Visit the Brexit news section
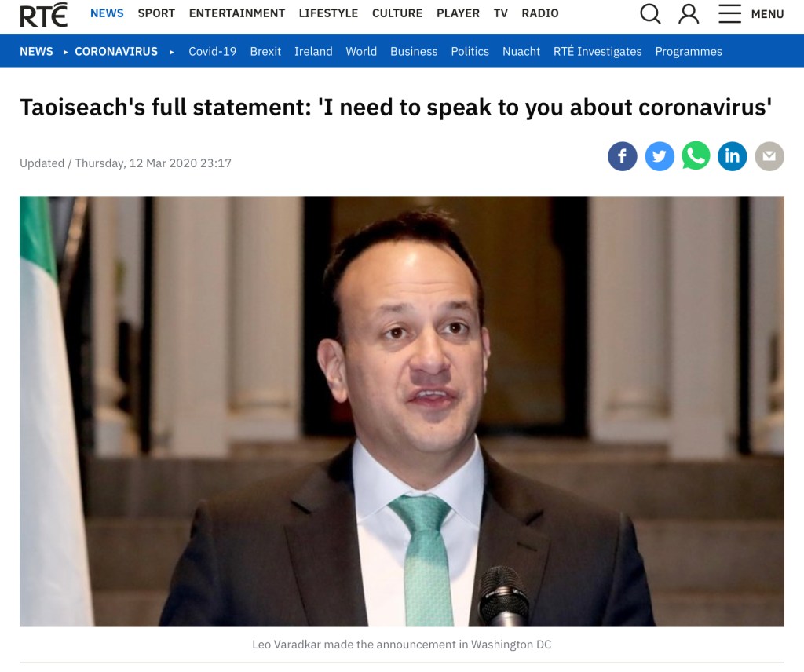The image size is (804, 672). click(265, 51)
